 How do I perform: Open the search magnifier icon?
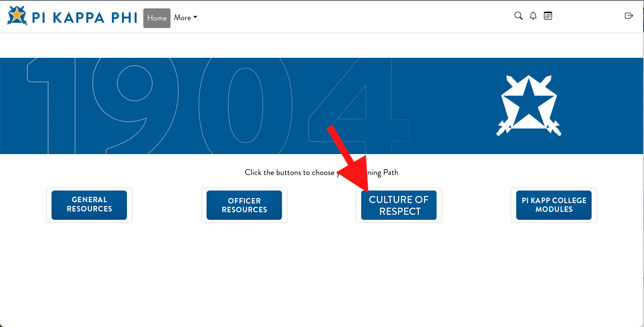coord(518,16)
